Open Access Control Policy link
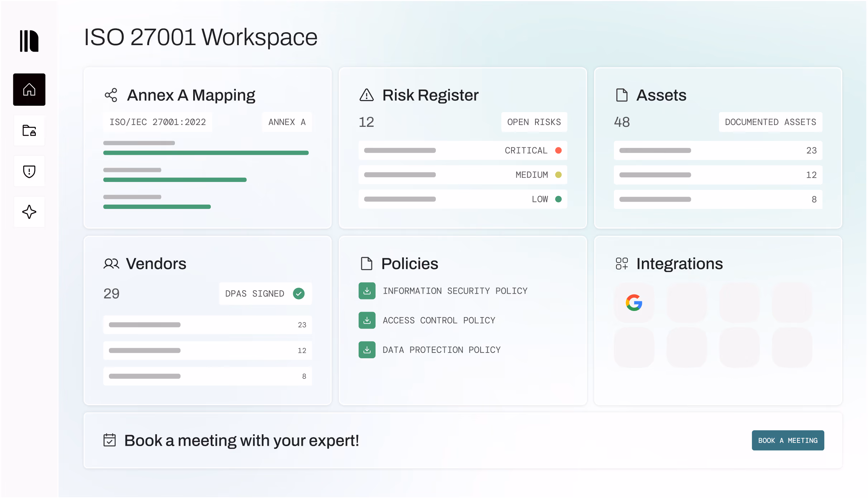 [x=439, y=320]
